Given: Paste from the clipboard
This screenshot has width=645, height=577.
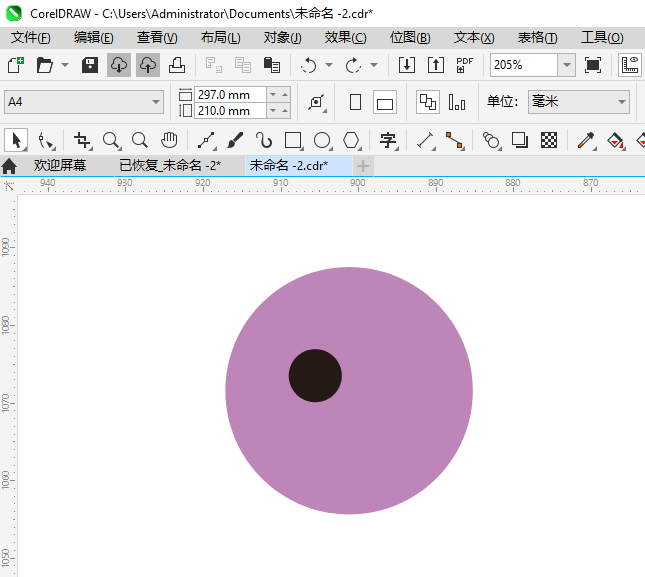Looking at the screenshot, I should click(271, 65).
